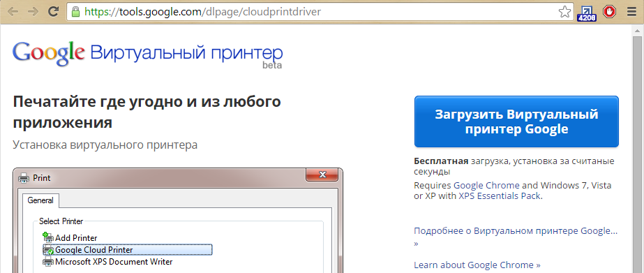Click Установка виртуального принтера subtitle
This screenshot has width=644, height=273.
(105, 145)
